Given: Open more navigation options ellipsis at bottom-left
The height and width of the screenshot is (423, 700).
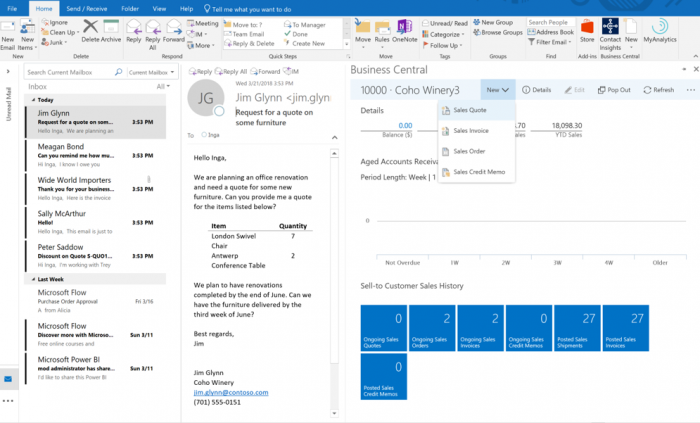Looking at the screenshot, I should click(8, 401).
